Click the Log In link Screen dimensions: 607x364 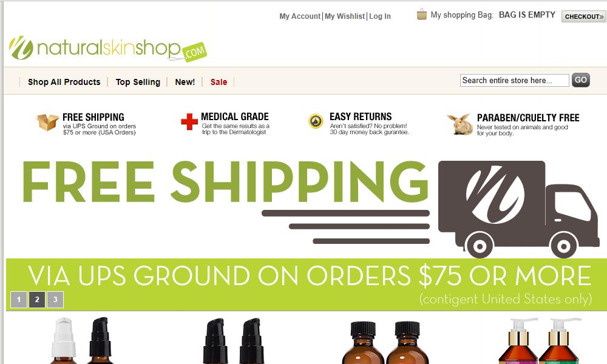pyautogui.click(x=380, y=16)
